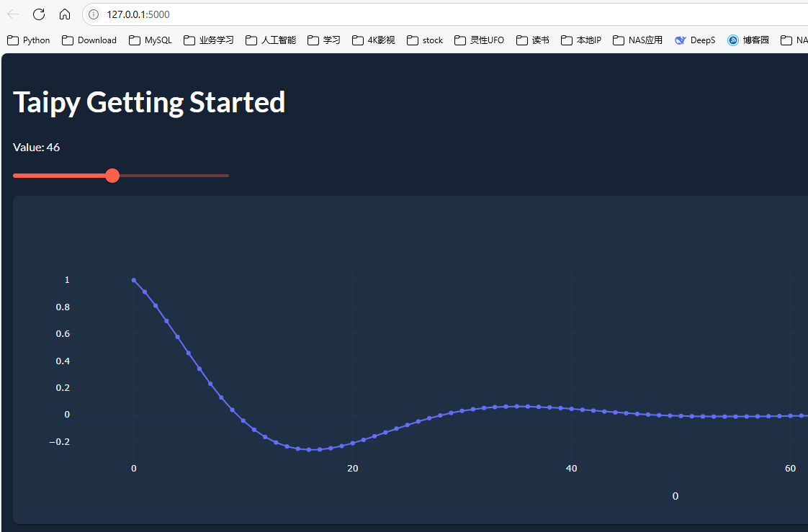Screen dimensions: 808x532
Task: Click the y-axis tick label 0.4
Action: click(63, 361)
